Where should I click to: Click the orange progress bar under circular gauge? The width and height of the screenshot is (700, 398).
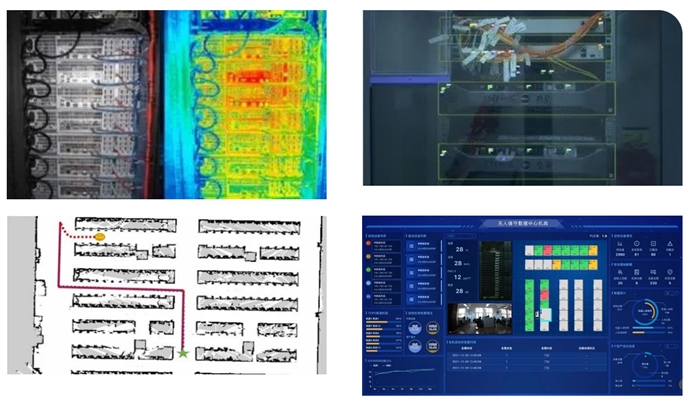[x=638, y=332]
